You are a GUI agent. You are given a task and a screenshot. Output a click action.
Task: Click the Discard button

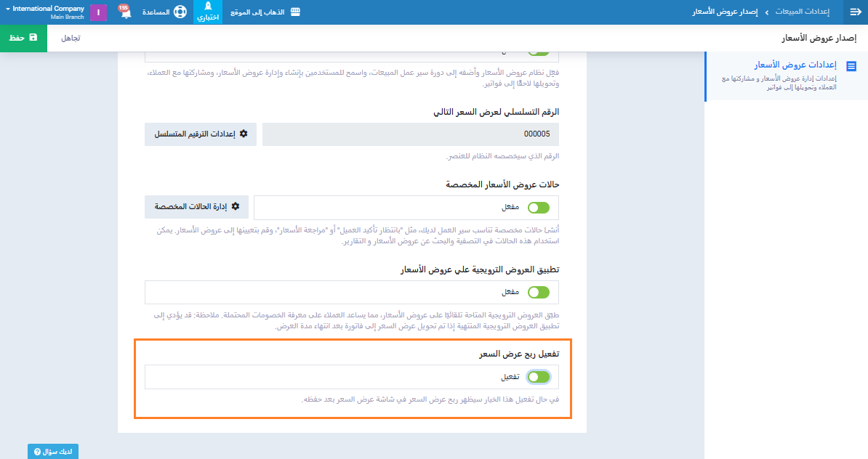pos(70,37)
